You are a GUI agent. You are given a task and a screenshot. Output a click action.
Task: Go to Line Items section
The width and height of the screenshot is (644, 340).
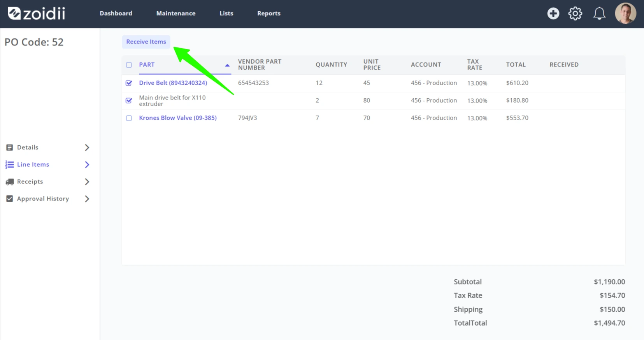tap(33, 164)
